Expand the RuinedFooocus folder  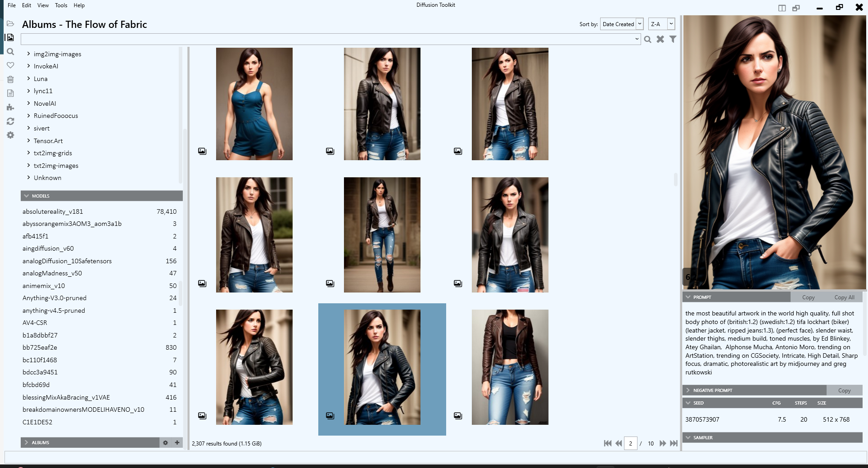pos(28,116)
